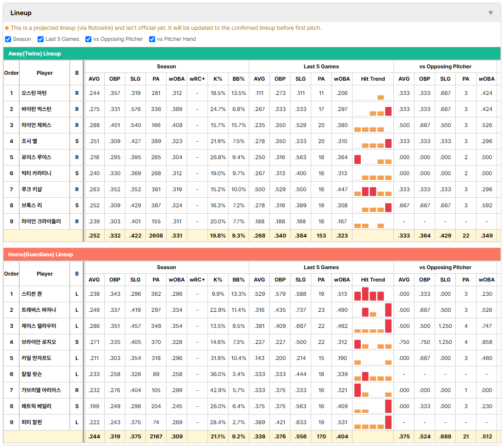Viewport: 504px width, 448px height.
Task: Click the Hit Trend header in Guardians table
Action: coord(373,280)
